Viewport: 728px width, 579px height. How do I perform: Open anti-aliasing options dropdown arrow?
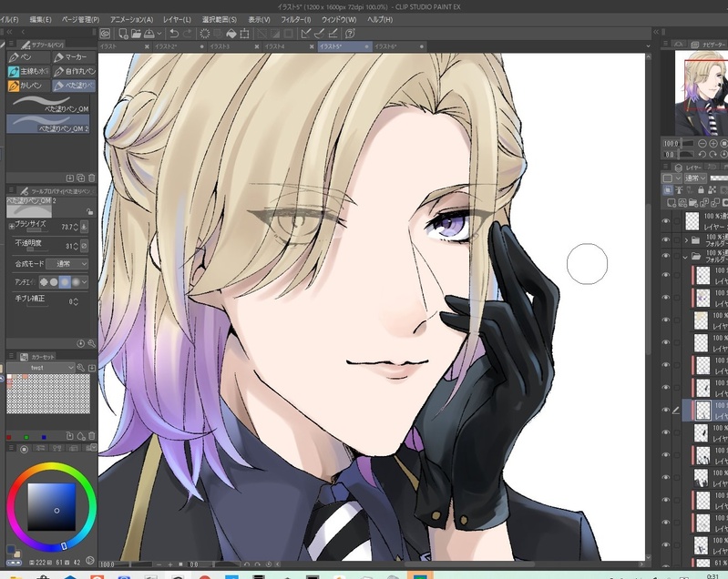coord(84,281)
